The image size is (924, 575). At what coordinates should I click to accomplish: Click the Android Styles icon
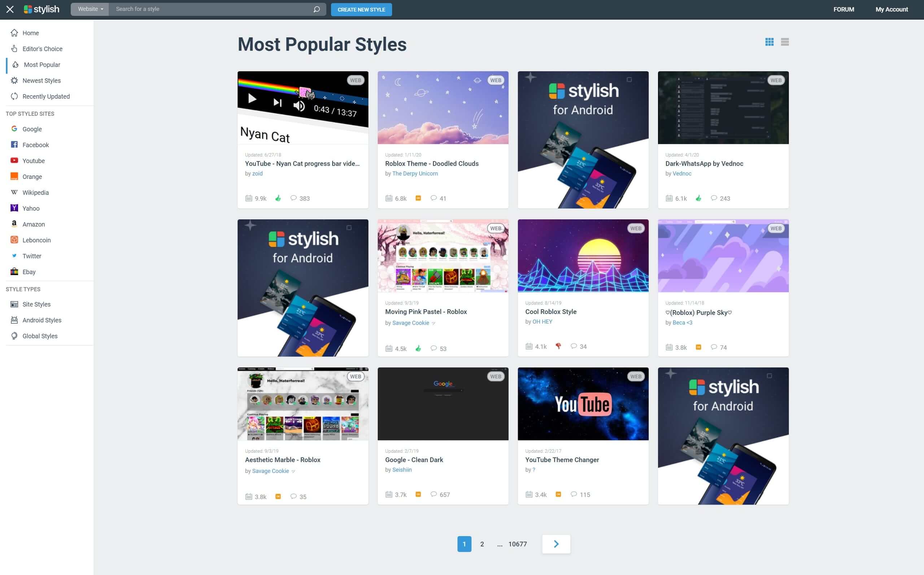pos(14,320)
